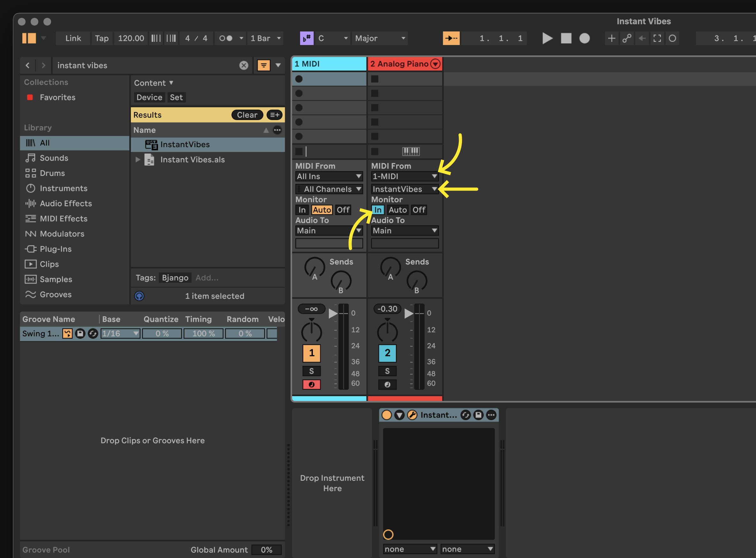
Task: Open the Name column options menu
Action: 277,130
